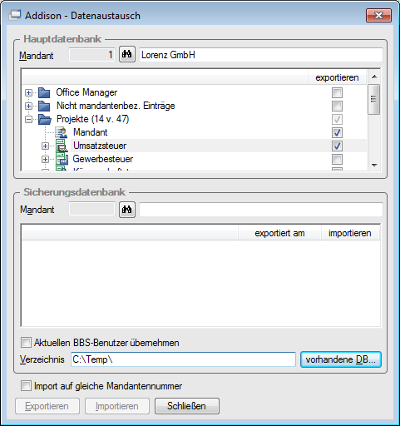
Task: Click the Verzeichnis field containing C:\Temp\
Action: tap(183, 360)
